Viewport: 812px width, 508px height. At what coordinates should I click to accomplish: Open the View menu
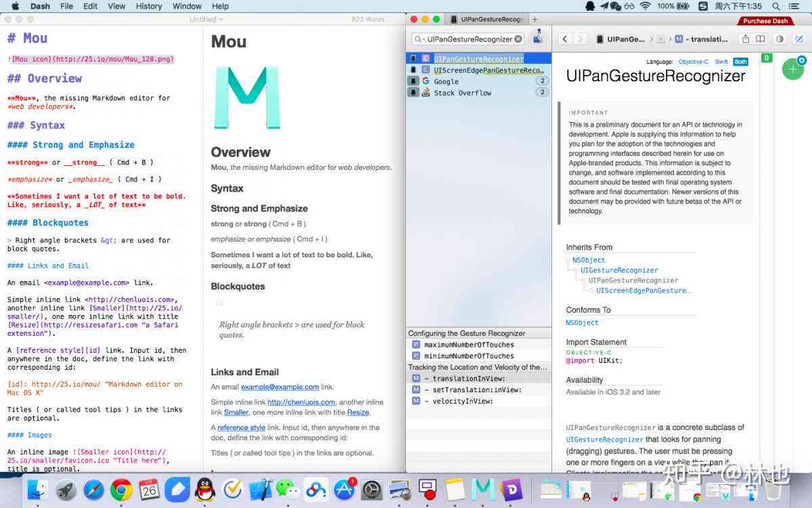(x=116, y=6)
